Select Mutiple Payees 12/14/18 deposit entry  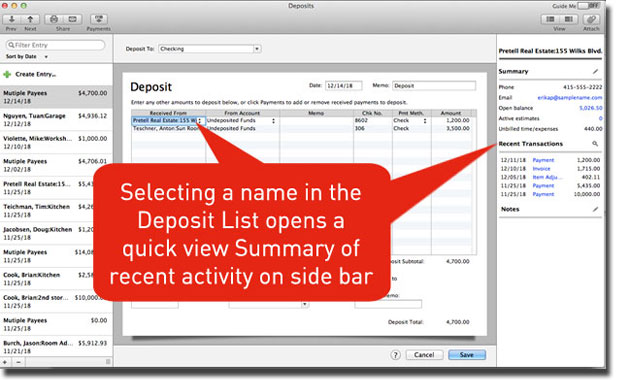point(56,97)
